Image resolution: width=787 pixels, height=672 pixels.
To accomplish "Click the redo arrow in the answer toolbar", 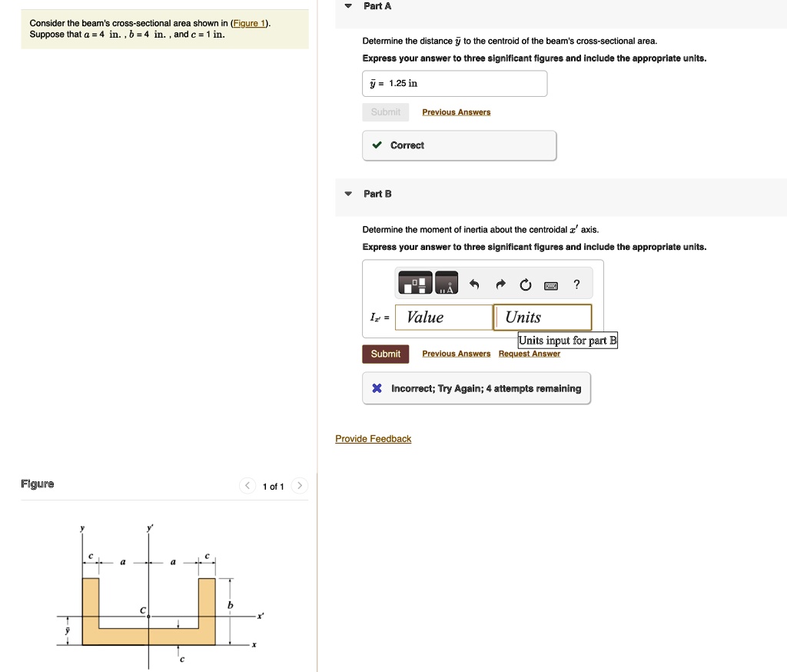I will pos(500,284).
